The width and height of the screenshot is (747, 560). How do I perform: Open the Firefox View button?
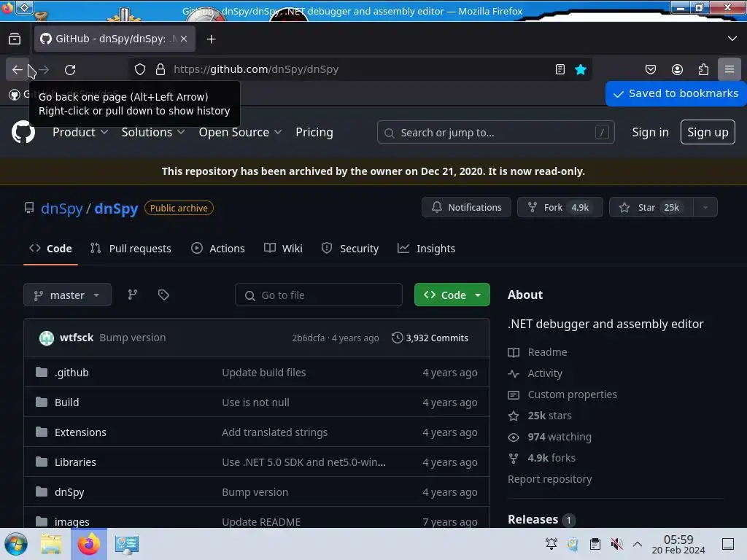[15, 39]
